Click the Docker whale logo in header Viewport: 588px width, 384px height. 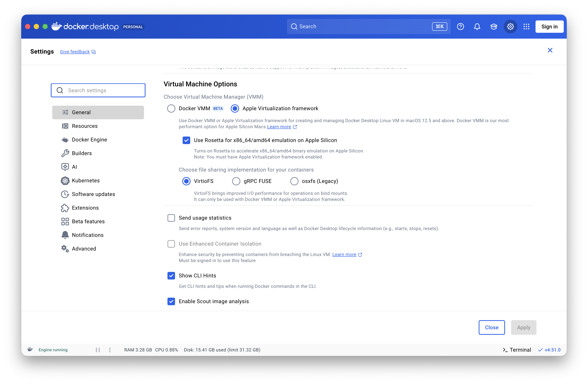coord(56,27)
